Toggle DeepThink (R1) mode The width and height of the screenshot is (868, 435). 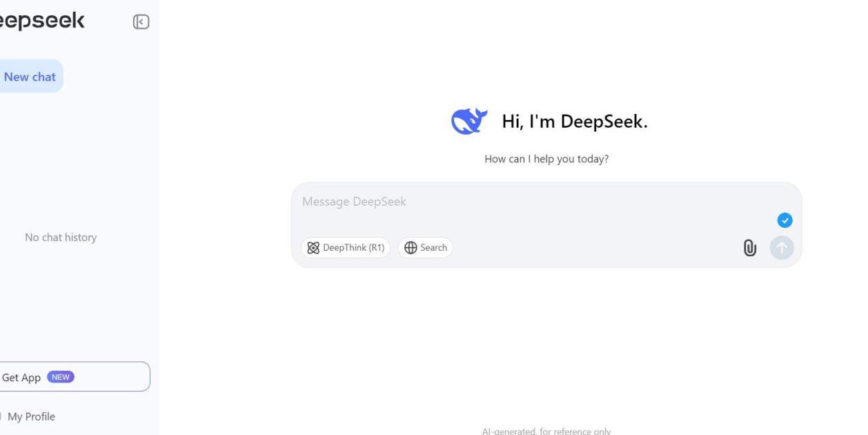pos(346,248)
